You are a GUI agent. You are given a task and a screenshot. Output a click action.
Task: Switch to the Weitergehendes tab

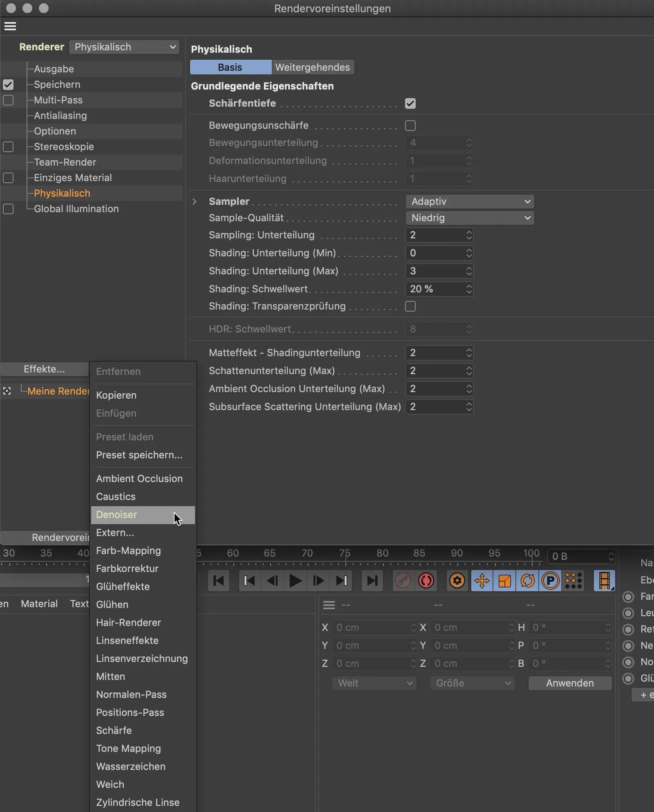(x=313, y=67)
